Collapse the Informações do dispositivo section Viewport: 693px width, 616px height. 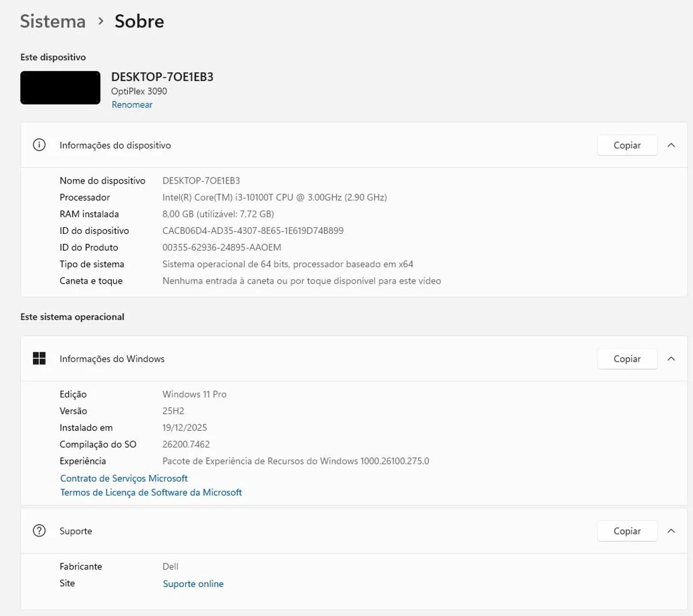tap(671, 145)
